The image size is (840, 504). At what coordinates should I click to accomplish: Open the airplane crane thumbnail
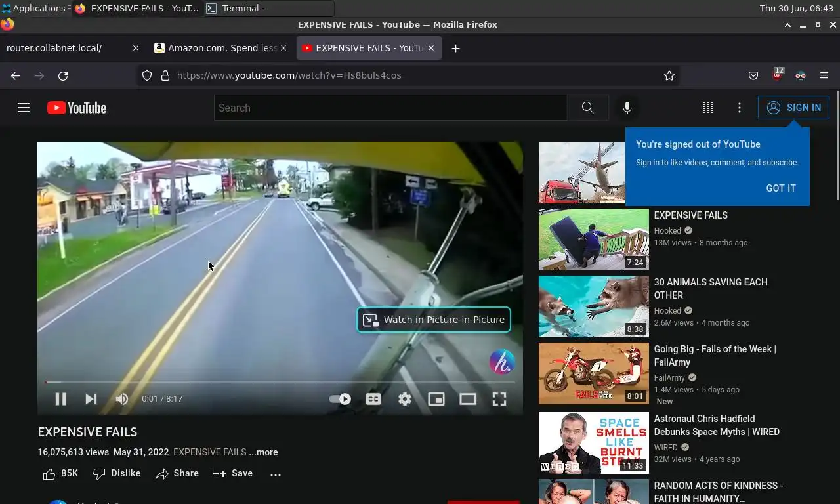tap(582, 173)
